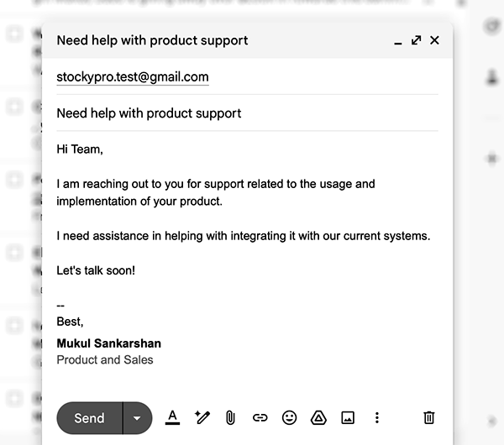Tick the second inbox row checkbox
Screen dimensions: 504x445
tap(14, 107)
